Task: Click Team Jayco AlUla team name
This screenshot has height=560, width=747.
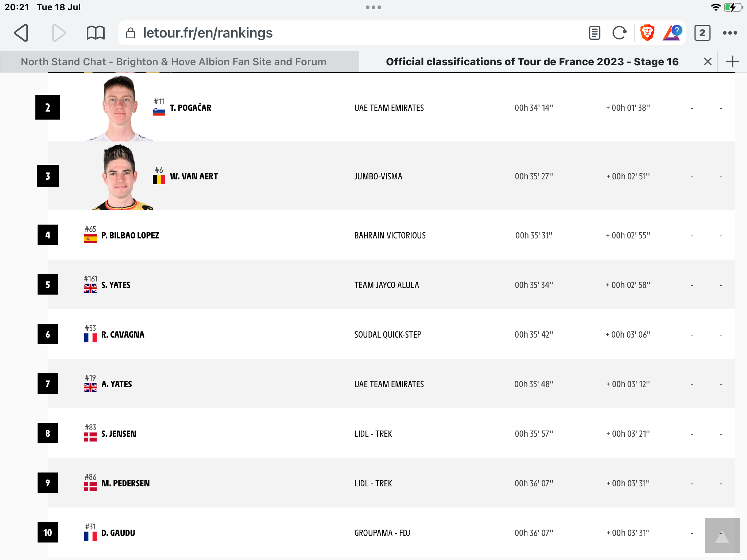Action: pyautogui.click(x=387, y=285)
